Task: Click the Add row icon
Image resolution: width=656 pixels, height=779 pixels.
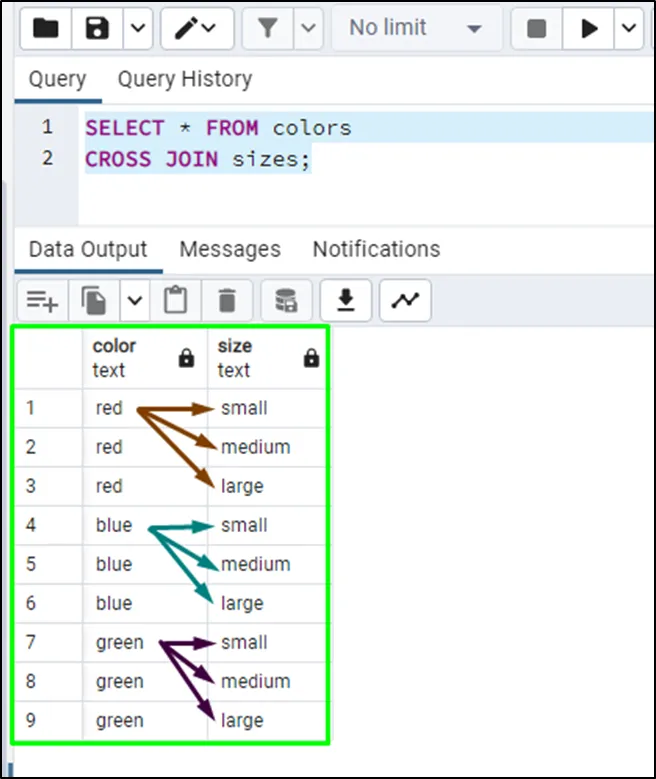Action: click(x=42, y=300)
